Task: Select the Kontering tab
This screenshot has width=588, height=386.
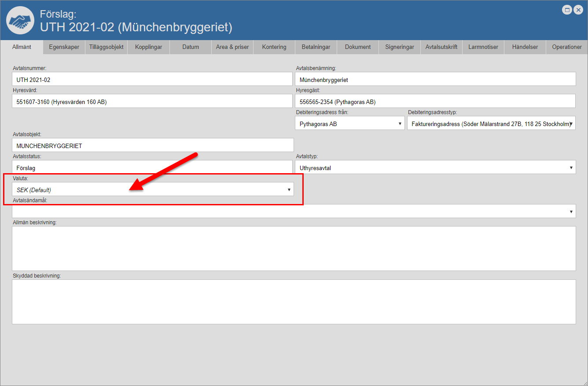Action: 274,47
